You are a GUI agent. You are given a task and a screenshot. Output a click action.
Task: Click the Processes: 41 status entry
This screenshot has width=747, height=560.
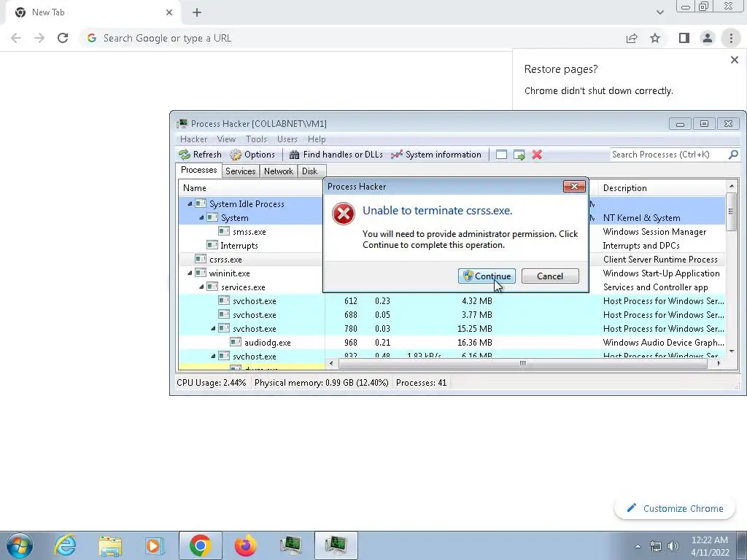(x=421, y=383)
